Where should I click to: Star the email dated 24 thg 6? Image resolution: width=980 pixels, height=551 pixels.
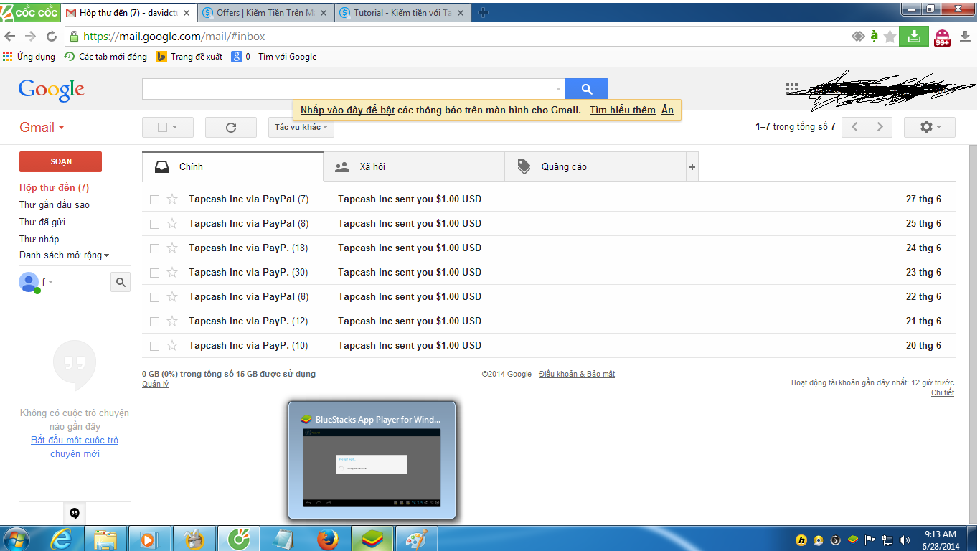[x=172, y=248]
